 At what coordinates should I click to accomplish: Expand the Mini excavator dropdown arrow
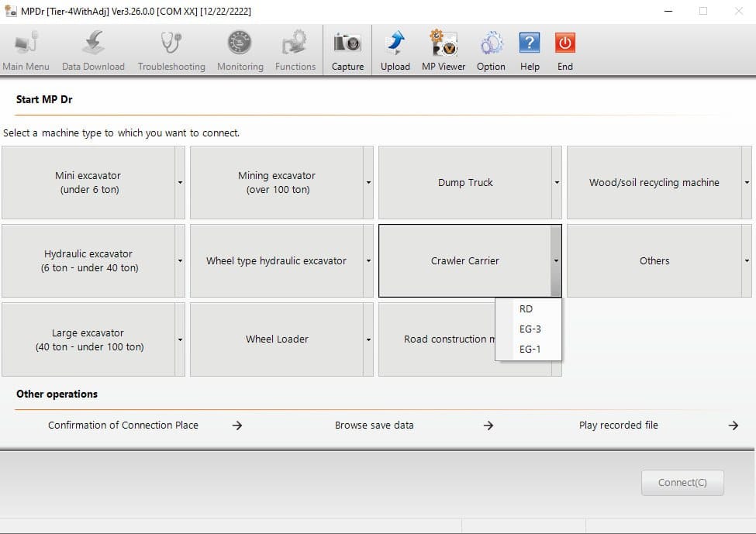(180, 183)
